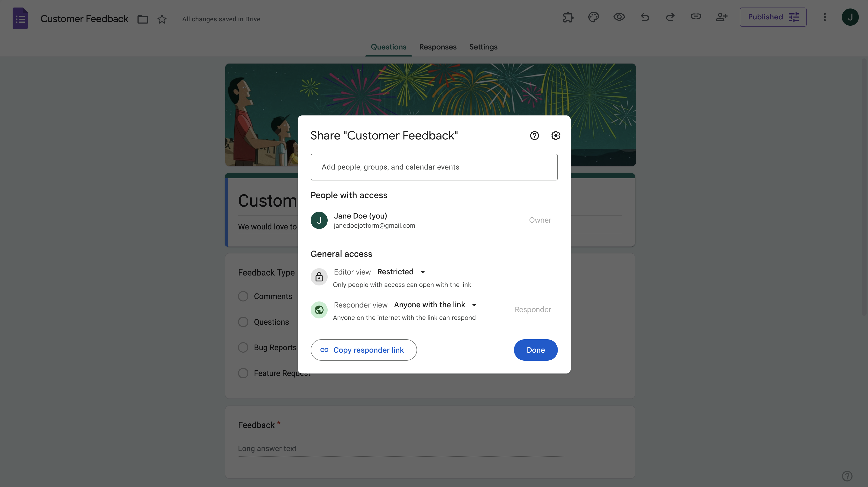Viewport: 868px width, 487px height.
Task: Open the customize theme palette icon
Action: pyautogui.click(x=593, y=17)
